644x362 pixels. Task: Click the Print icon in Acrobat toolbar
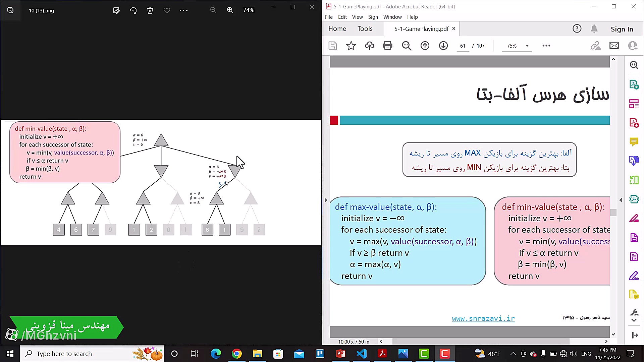387,46
